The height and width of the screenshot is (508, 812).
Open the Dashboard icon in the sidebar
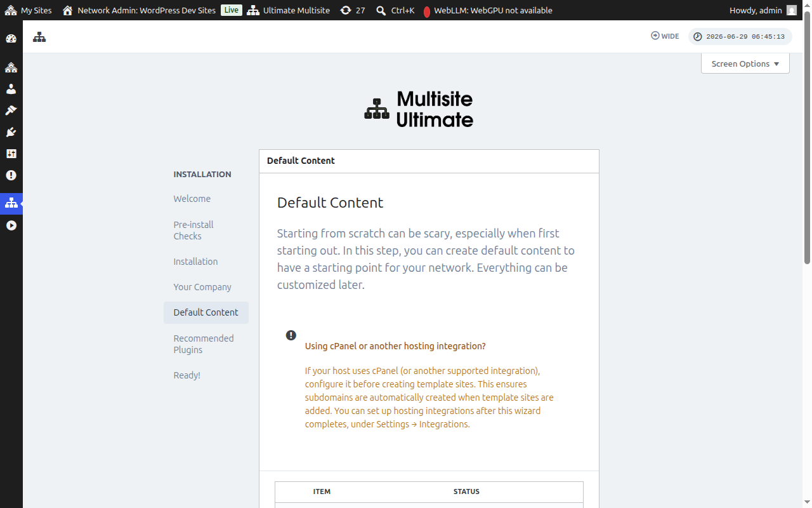11,39
